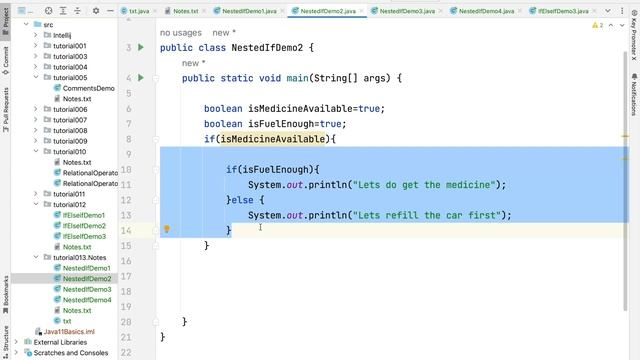Run class NestedIfDemo2 with the gutter arrow on line 3

point(141,47)
